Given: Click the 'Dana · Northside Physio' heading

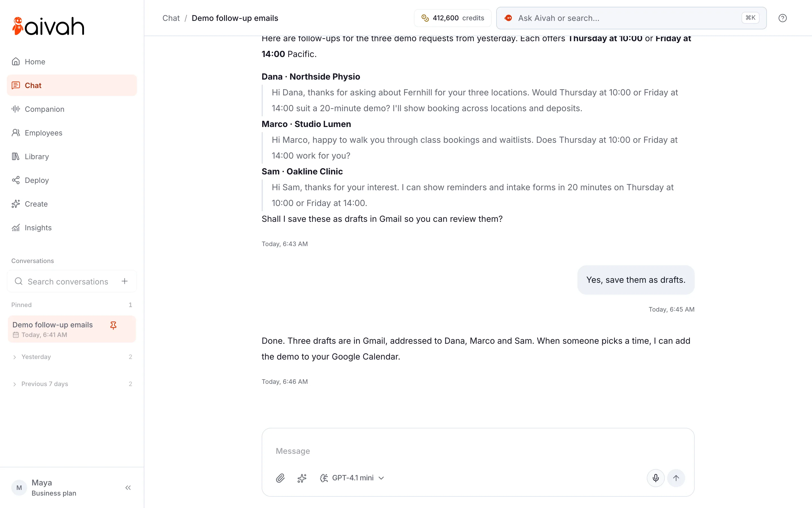Looking at the screenshot, I should pos(311,76).
